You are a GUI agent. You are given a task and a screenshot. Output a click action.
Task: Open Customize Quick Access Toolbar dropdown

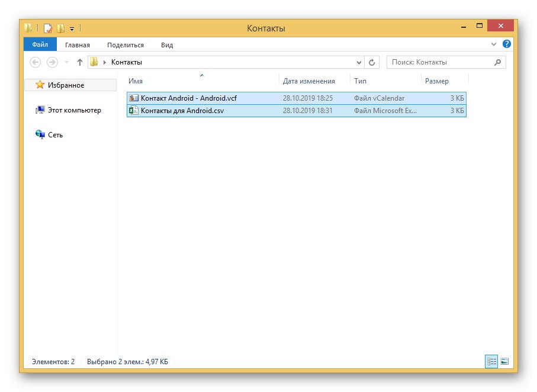coord(72,28)
